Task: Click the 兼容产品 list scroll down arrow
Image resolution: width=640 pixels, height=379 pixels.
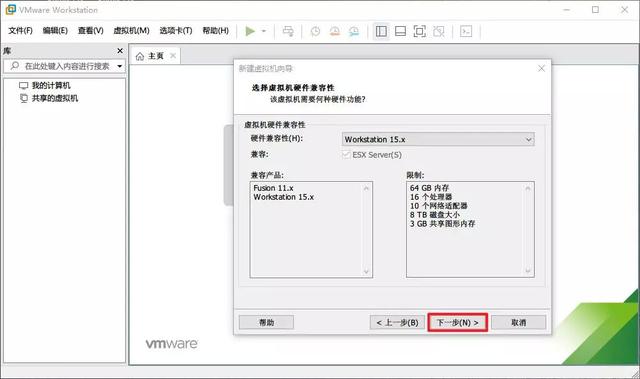Action: coord(366,271)
